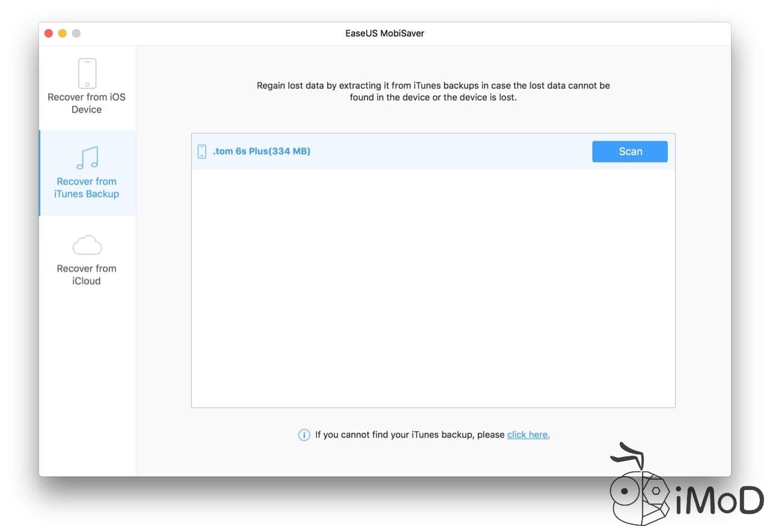Image resolution: width=770 pixels, height=532 pixels.
Task: Select the cloud icon above Recover from iCloud
Action: point(86,244)
